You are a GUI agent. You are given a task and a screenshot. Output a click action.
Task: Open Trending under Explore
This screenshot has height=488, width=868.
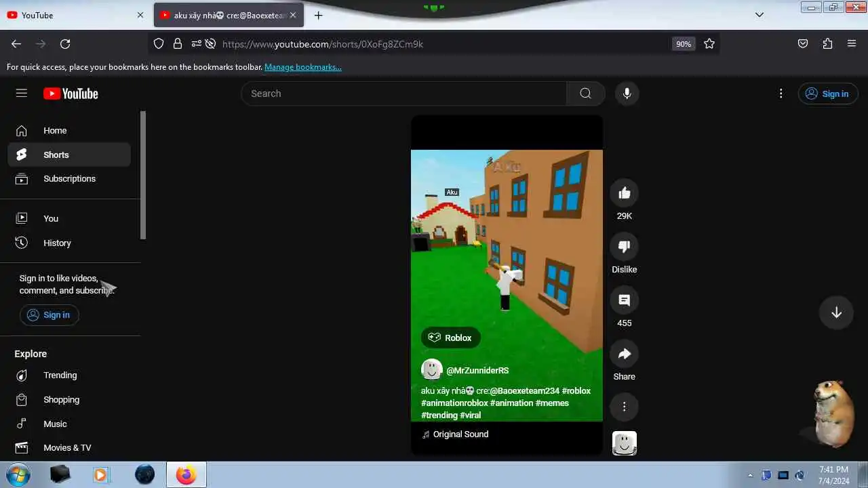point(69,375)
